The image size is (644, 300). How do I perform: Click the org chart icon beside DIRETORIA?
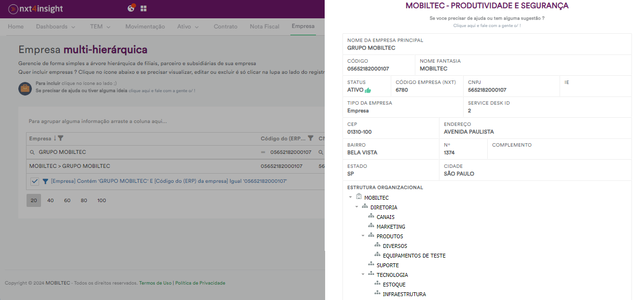(365, 207)
